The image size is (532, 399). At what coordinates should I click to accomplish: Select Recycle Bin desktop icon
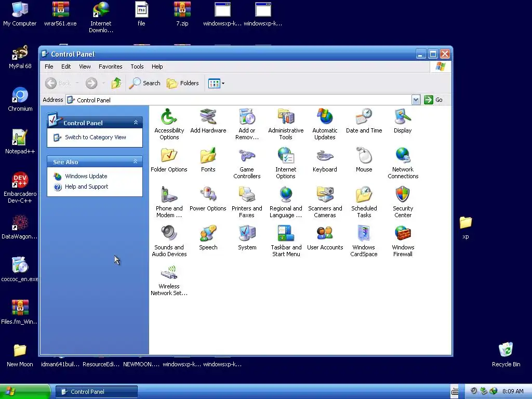(506, 354)
